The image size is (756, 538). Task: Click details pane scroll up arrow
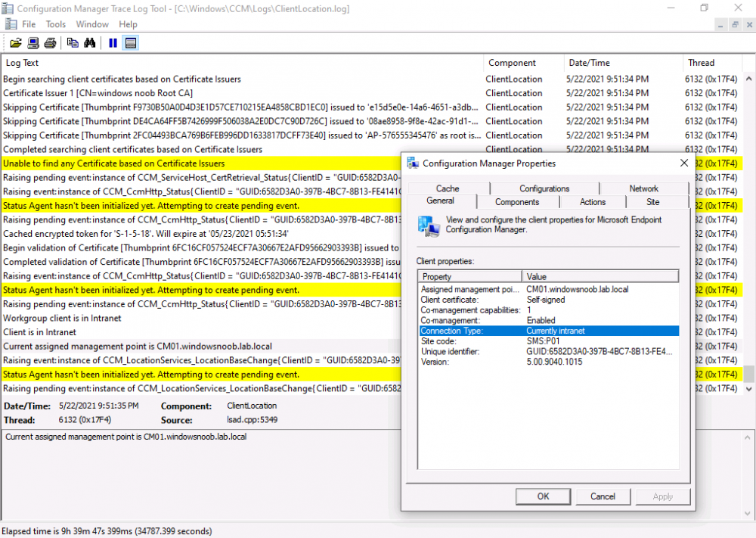click(748, 437)
